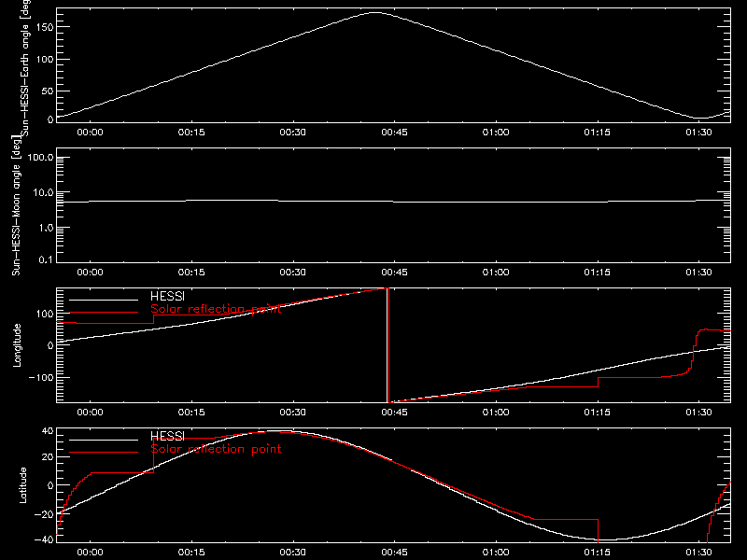Click 00:30 time label under Longitude plot
The image size is (747, 560).
(293, 413)
